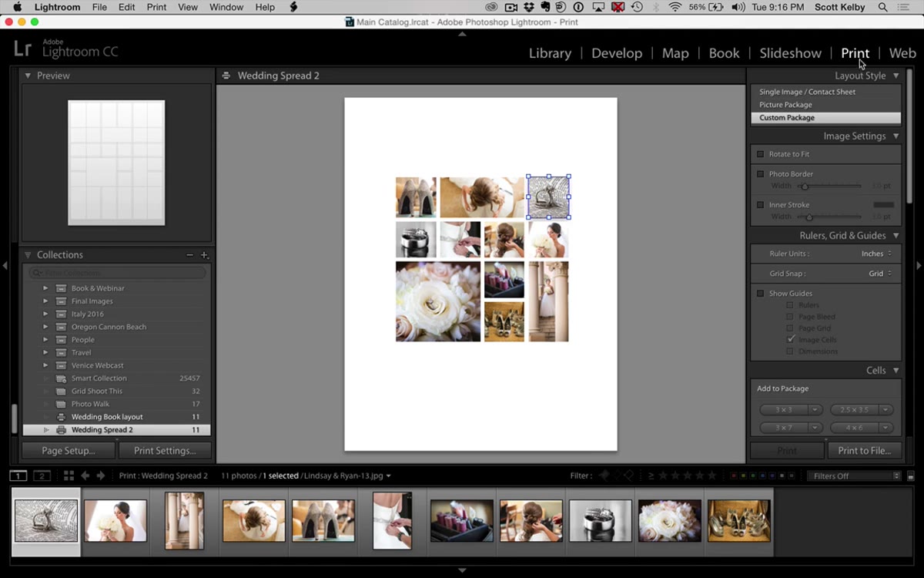This screenshot has height=578, width=924.
Task: Check the Rulers guide option
Action: (x=790, y=305)
